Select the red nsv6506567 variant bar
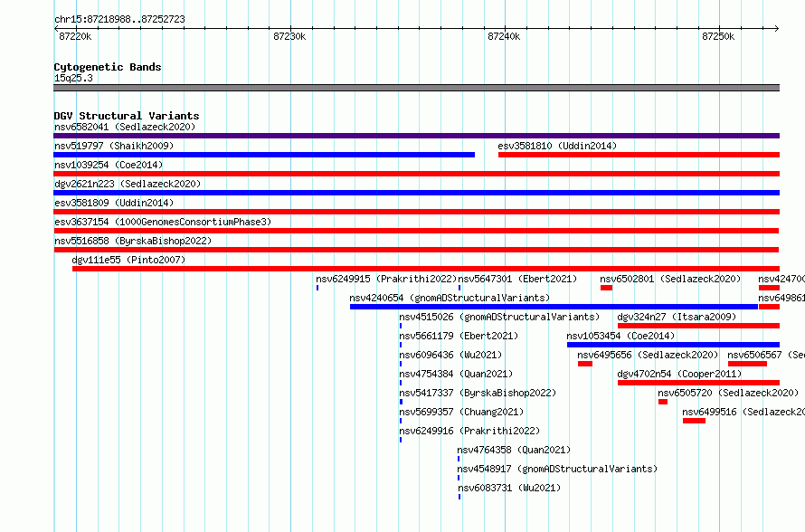Screen dimensions: 805x532 pos(747,364)
